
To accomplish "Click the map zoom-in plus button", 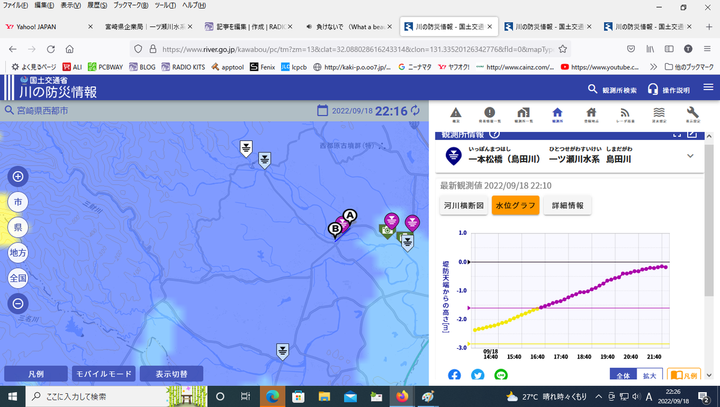I will [17, 176].
